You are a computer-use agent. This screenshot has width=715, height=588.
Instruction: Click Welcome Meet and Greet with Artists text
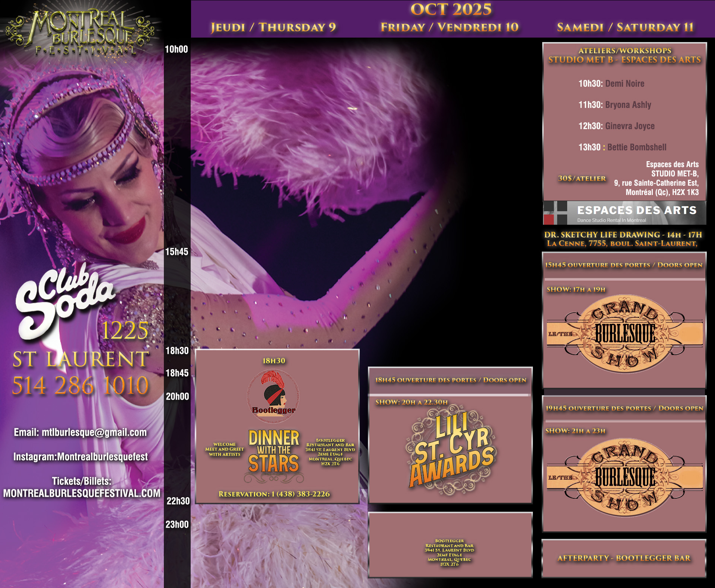(225, 449)
